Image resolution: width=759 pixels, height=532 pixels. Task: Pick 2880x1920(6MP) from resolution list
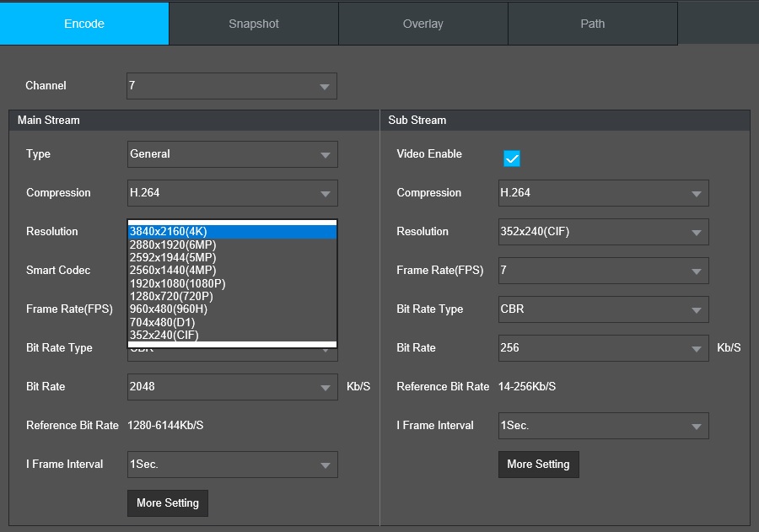point(233,245)
